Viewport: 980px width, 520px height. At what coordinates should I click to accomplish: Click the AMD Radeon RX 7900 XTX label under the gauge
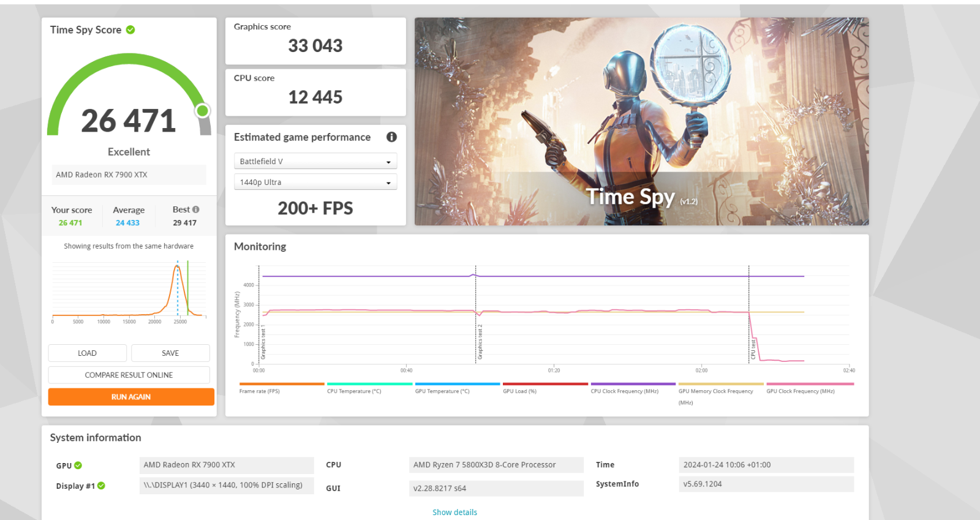click(x=129, y=175)
